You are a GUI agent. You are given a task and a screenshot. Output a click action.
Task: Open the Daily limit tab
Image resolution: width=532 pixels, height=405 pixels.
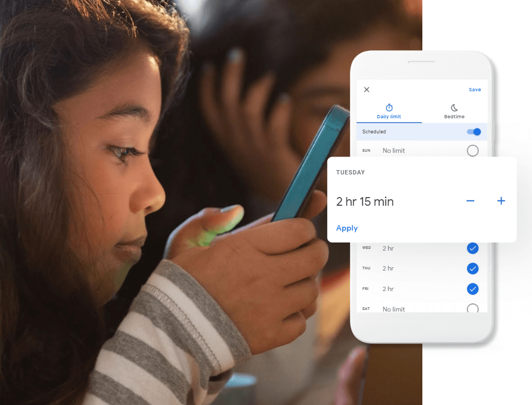point(389,112)
